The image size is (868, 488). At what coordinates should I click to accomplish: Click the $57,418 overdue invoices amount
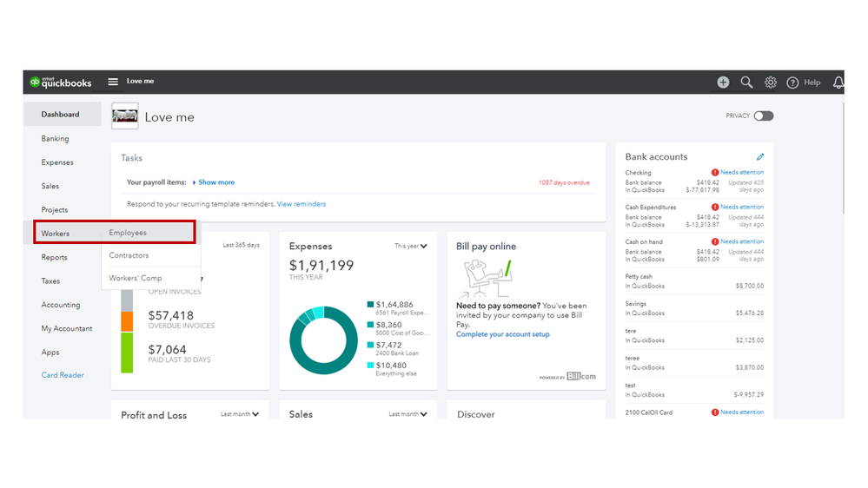point(171,315)
